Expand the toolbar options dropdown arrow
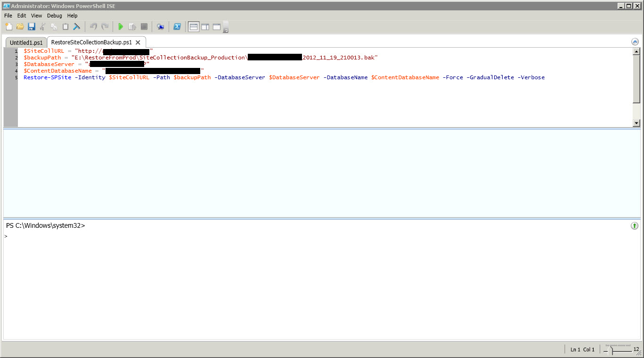Viewport: 644px width, 358px height. [226, 31]
